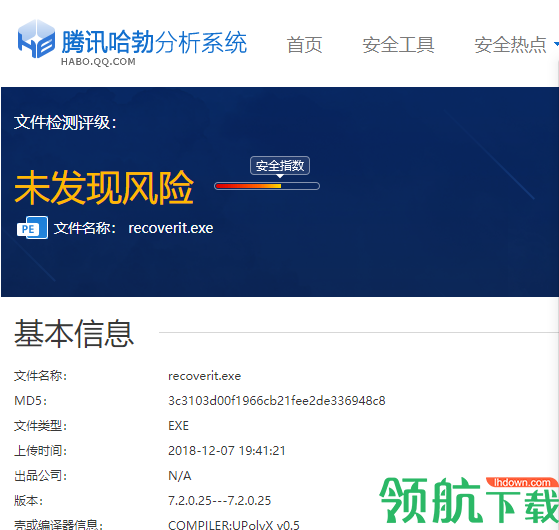
Task: Click recoverit.exe in the blue banner
Action: tap(171, 228)
